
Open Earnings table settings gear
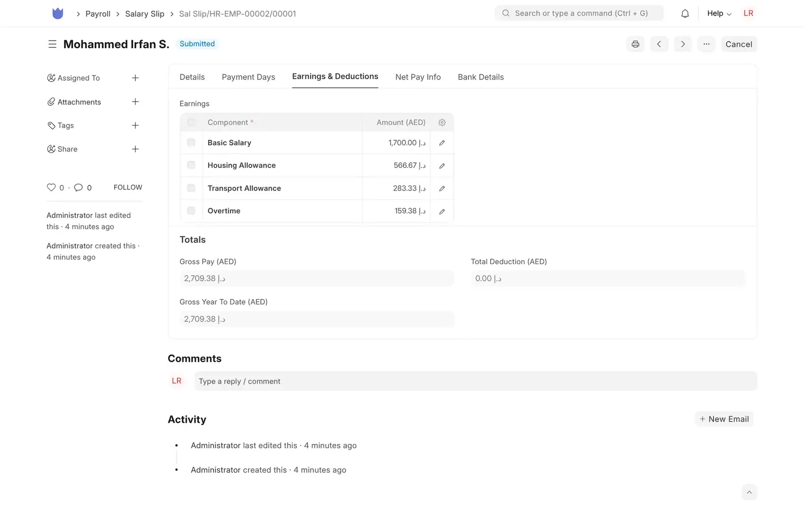(x=442, y=122)
